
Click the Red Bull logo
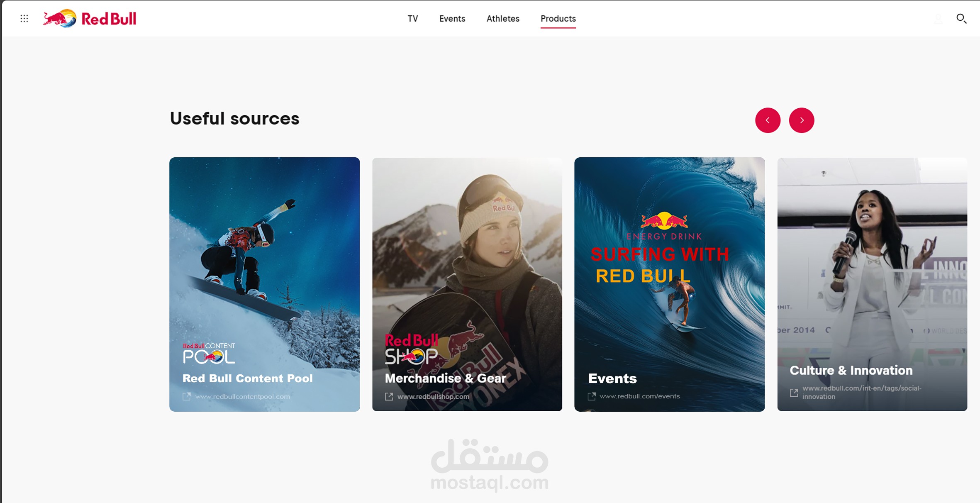[x=90, y=18]
